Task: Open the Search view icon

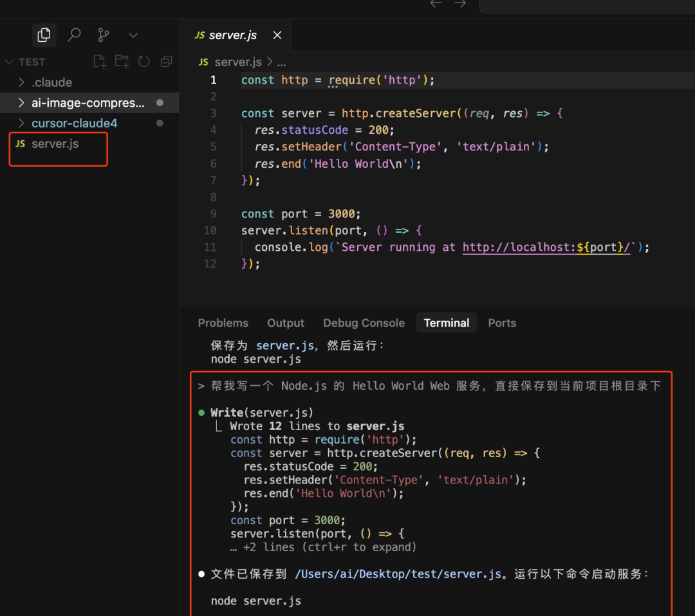Action: click(x=74, y=35)
